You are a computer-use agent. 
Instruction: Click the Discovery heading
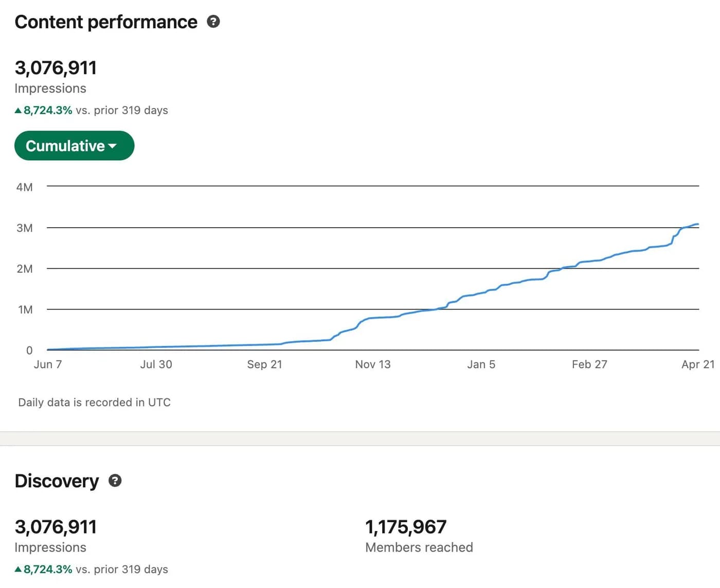[57, 481]
